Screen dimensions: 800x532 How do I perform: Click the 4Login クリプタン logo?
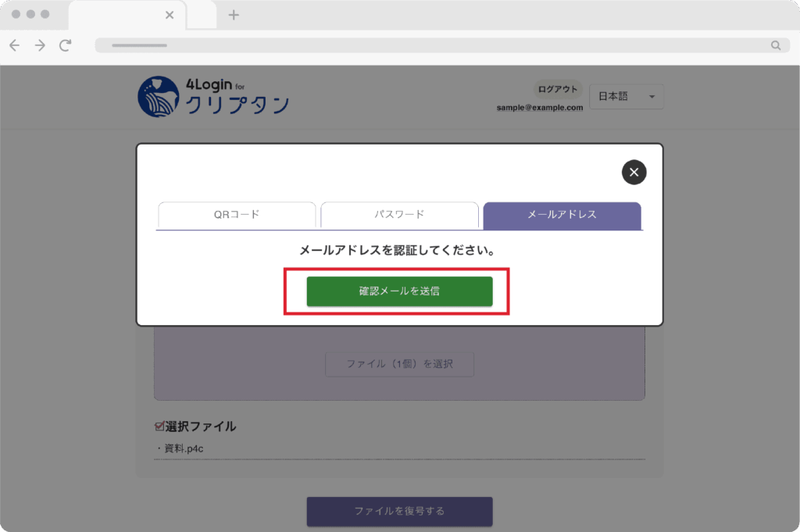[x=213, y=97]
